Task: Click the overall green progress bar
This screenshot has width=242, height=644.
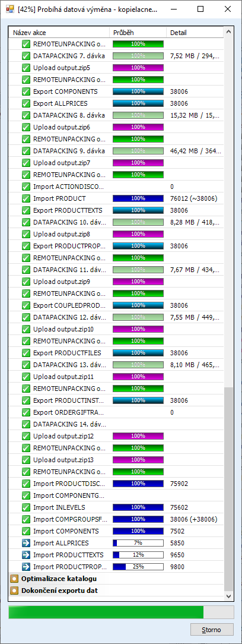Action: (121, 611)
